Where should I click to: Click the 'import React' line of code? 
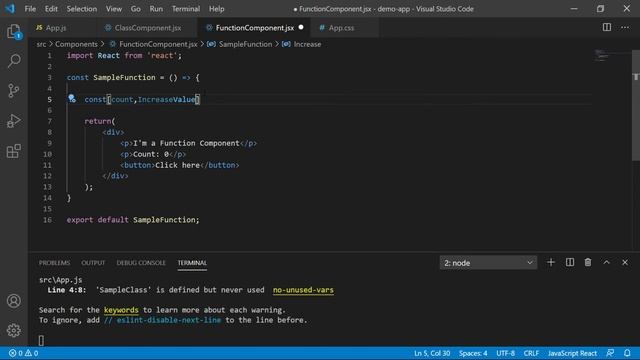124,56
